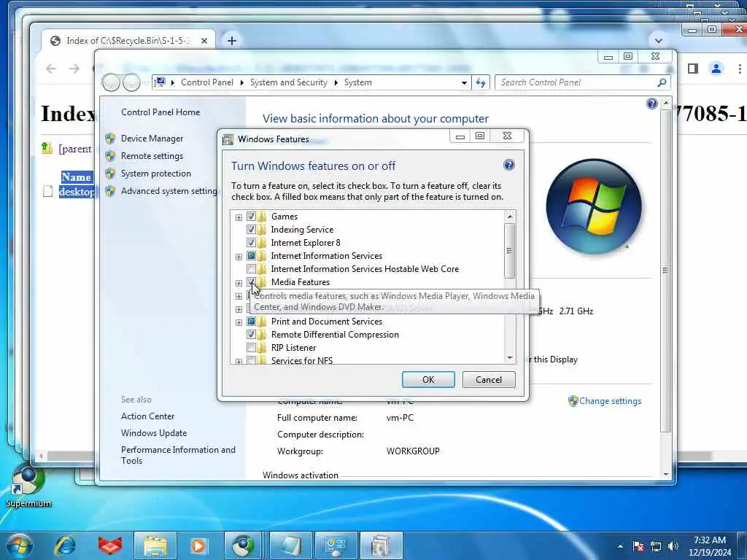747x560 pixels.
Task: Open the Action Center link under See also
Action: pyautogui.click(x=147, y=416)
